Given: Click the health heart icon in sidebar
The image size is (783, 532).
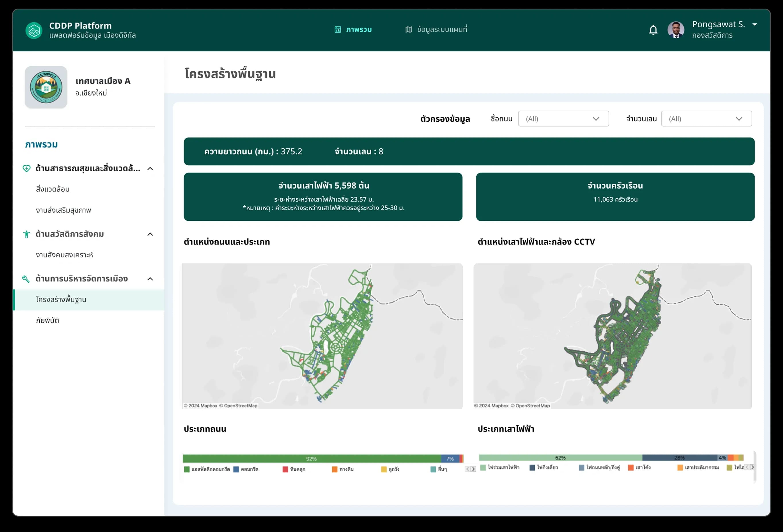Looking at the screenshot, I should point(26,168).
